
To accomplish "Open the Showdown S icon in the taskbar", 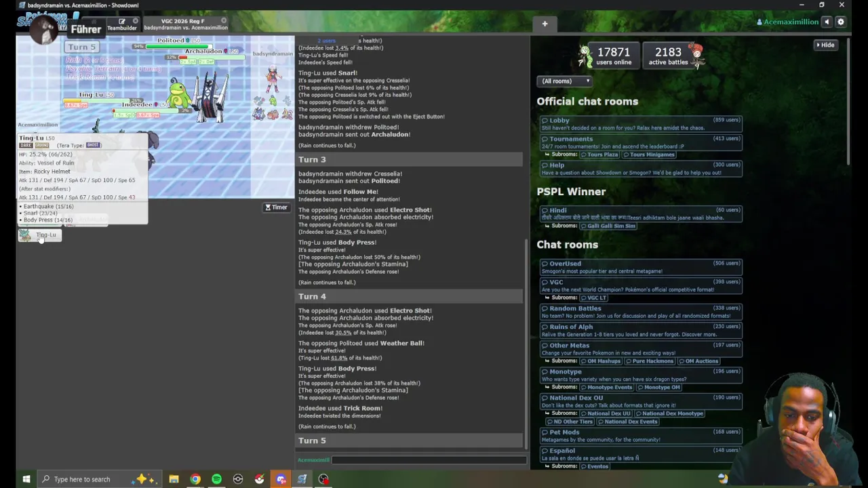I will pyautogui.click(x=302, y=479).
